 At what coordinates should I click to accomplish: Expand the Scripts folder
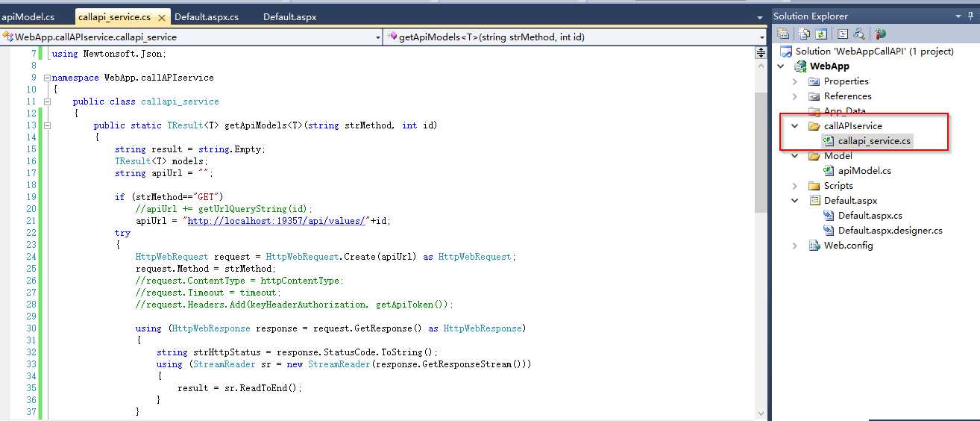pos(795,186)
